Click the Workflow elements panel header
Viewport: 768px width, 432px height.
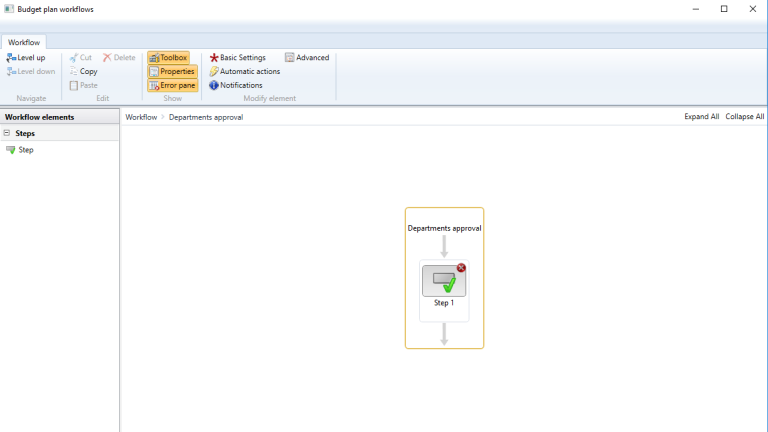[x=40, y=117]
